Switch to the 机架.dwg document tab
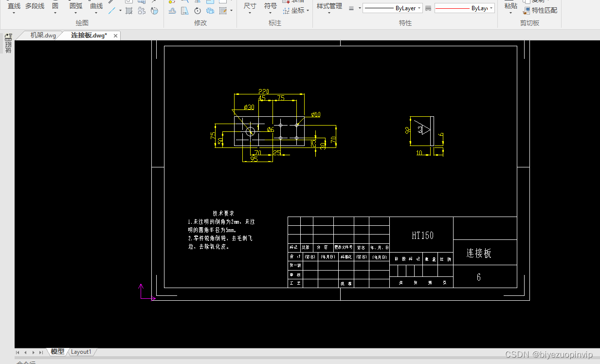This screenshot has width=600, height=364. [43, 35]
